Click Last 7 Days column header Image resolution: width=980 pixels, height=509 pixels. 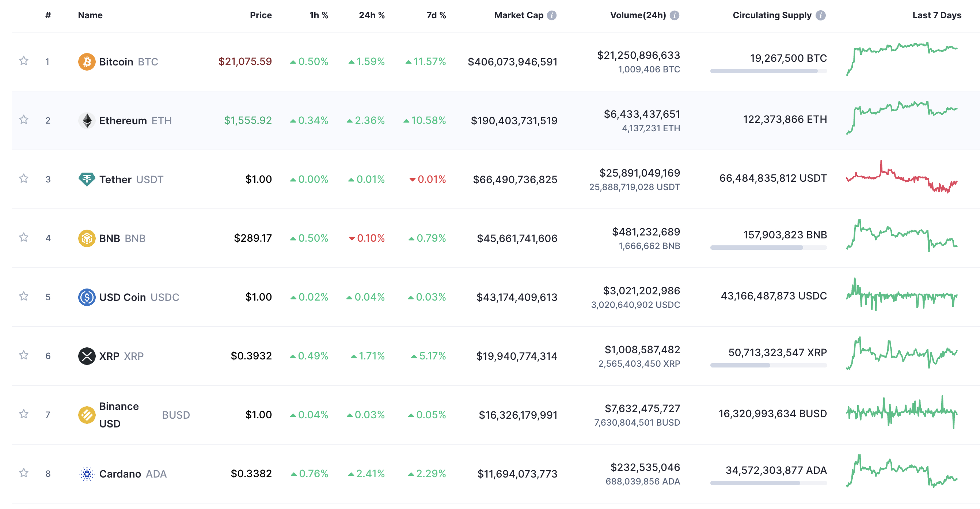click(x=937, y=15)
